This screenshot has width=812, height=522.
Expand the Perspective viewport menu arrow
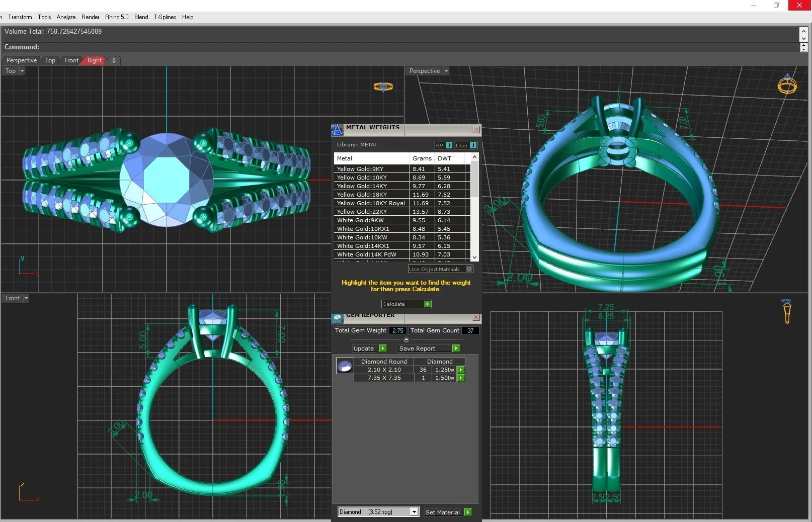(x=446, y=71)
